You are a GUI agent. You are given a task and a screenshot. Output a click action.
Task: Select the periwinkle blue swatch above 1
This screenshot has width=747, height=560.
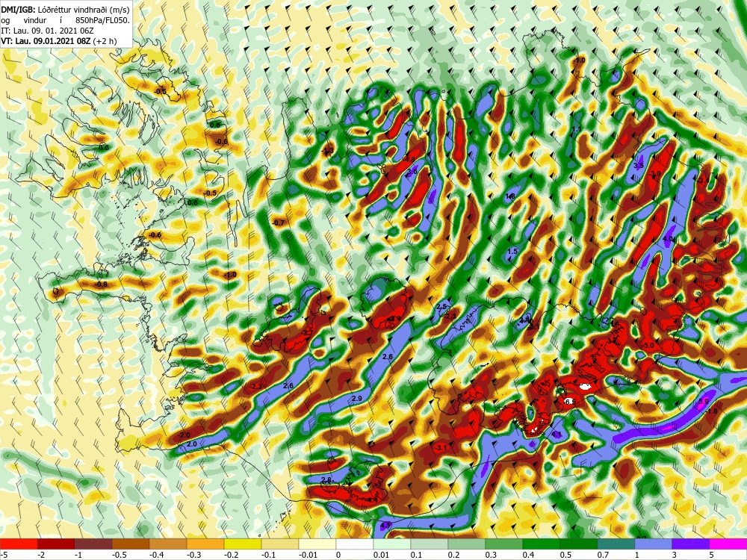[x=654, y=544]
